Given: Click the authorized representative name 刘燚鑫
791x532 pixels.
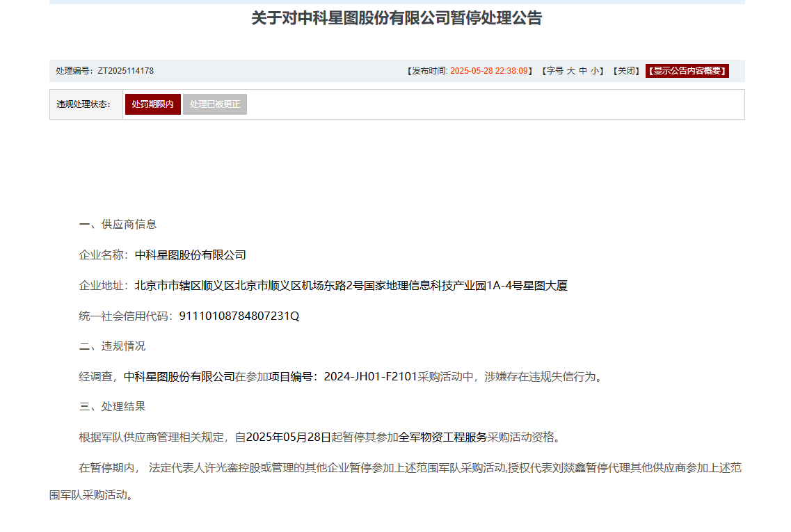Looking at the screenshot, I should point(569,468).
